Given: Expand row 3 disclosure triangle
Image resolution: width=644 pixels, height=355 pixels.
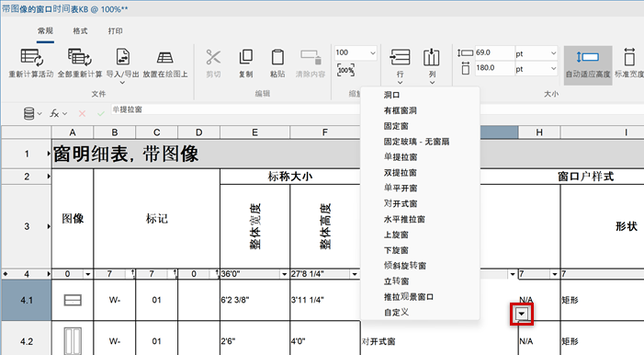Looking at the screenshot, I should [49, 226].
